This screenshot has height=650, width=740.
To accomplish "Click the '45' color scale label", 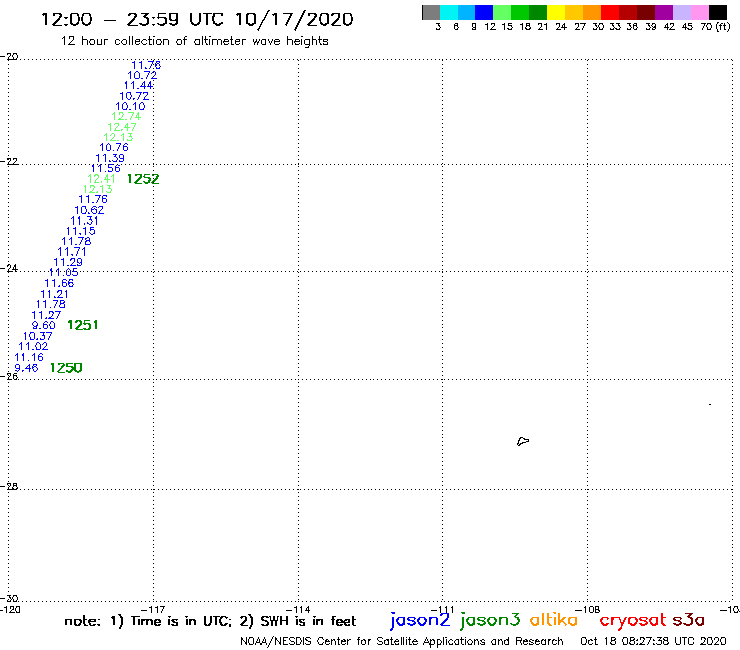I will click(x=687, y=27).
